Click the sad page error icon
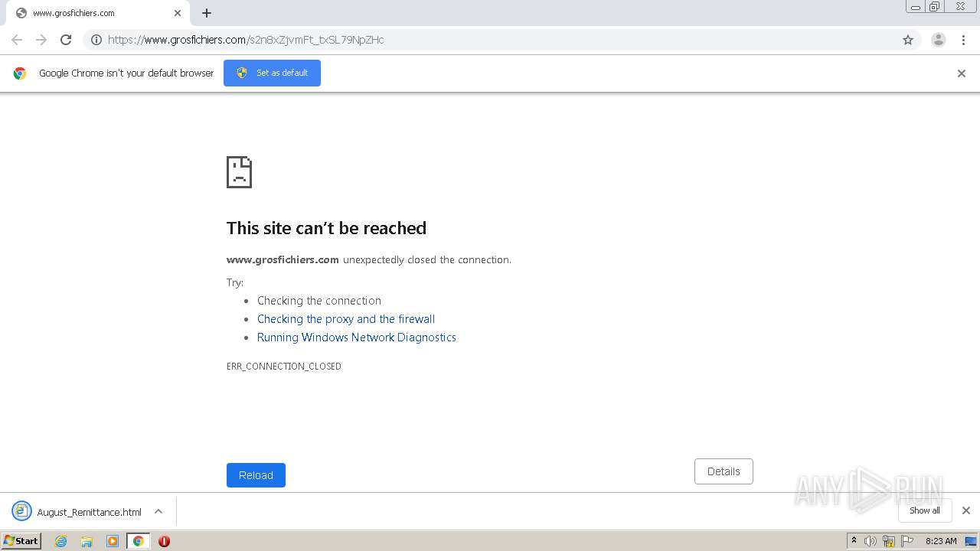 pos(239,172)
